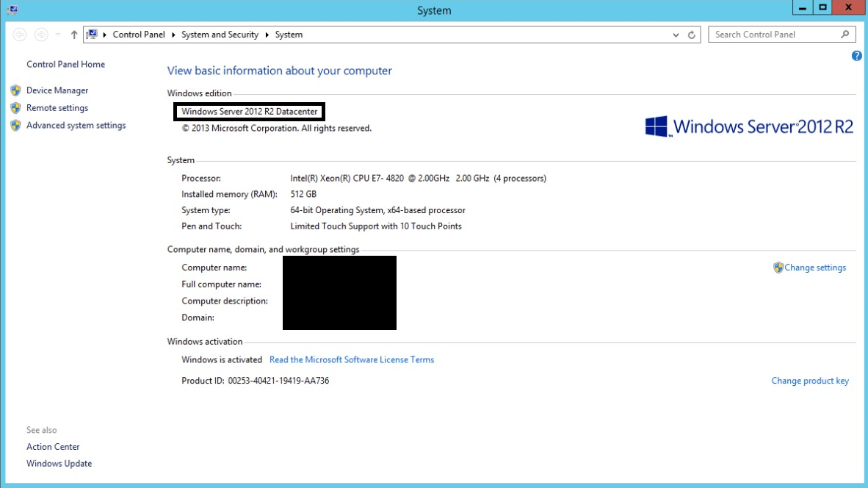Screen dimensions: 868x488
Task: Click the computer icon in address bar
Action: pyautogui.click(x=92, y=35)
